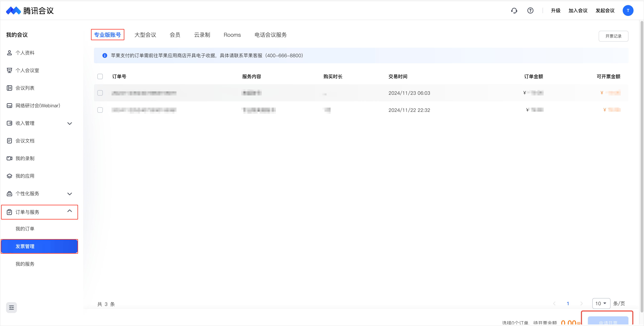Screen dimensions: 644x326
Task: Select page 1 in pagination
Action: tap(568, 303)
